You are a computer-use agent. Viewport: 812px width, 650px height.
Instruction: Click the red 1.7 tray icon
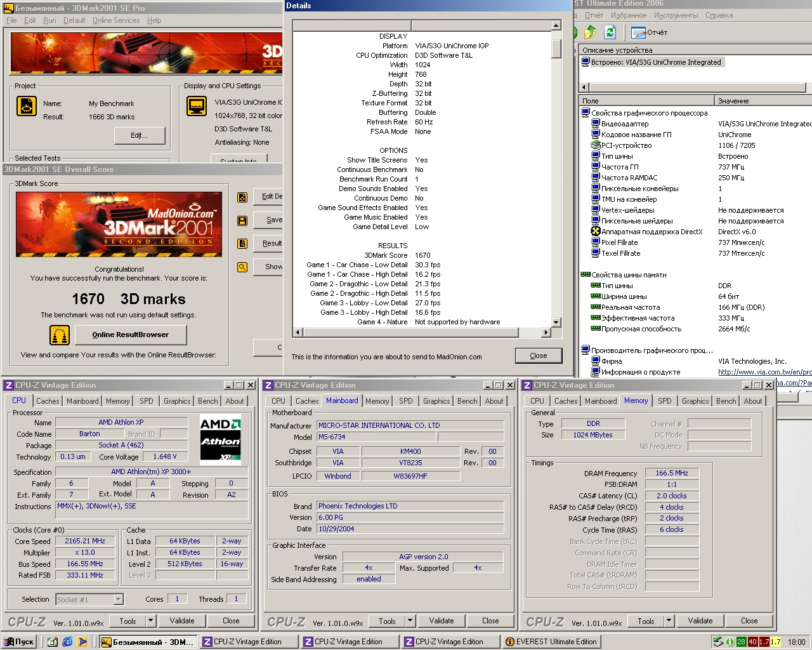(x=764, y=642)
